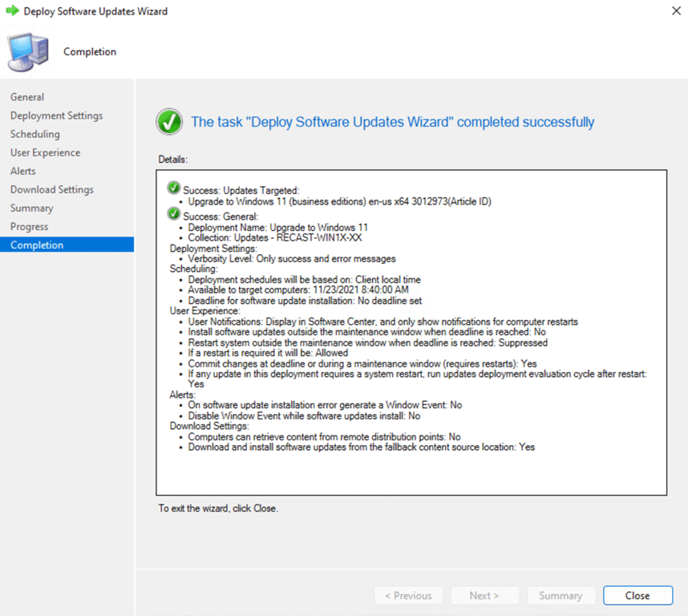Click the Next > button
The image size is (688, 616).
point(484,595)
